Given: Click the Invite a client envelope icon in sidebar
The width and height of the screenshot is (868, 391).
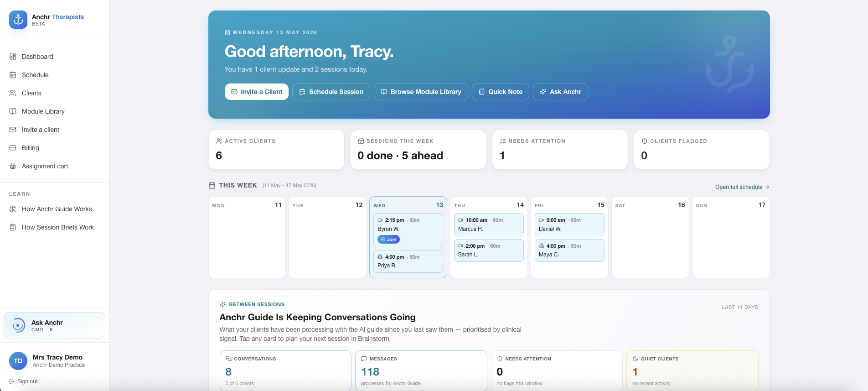Looking at the screenshot, I should pyautogui.click(x=13, y=130).
